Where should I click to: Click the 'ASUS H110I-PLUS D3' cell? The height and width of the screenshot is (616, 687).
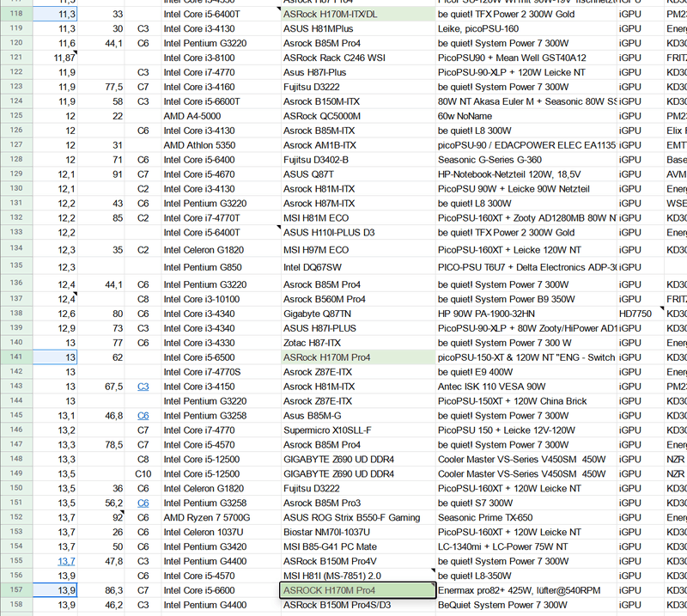(358, 232)
